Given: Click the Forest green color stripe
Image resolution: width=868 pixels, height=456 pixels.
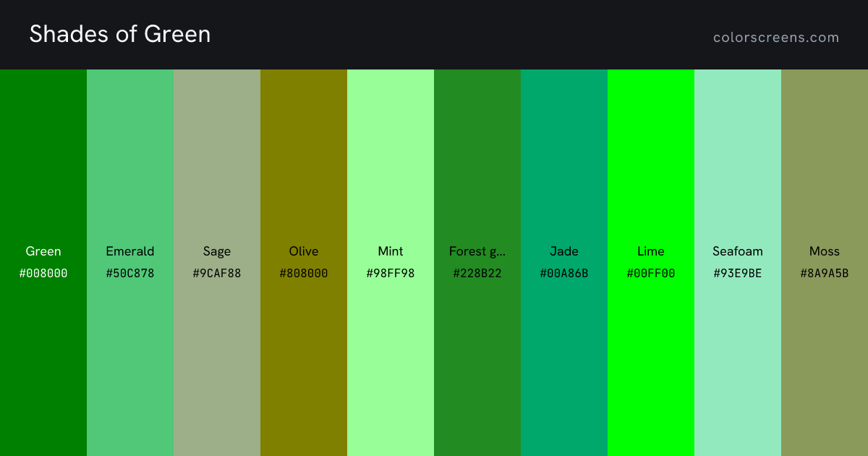Looking at the screenshot, I should tap(477, 263).
